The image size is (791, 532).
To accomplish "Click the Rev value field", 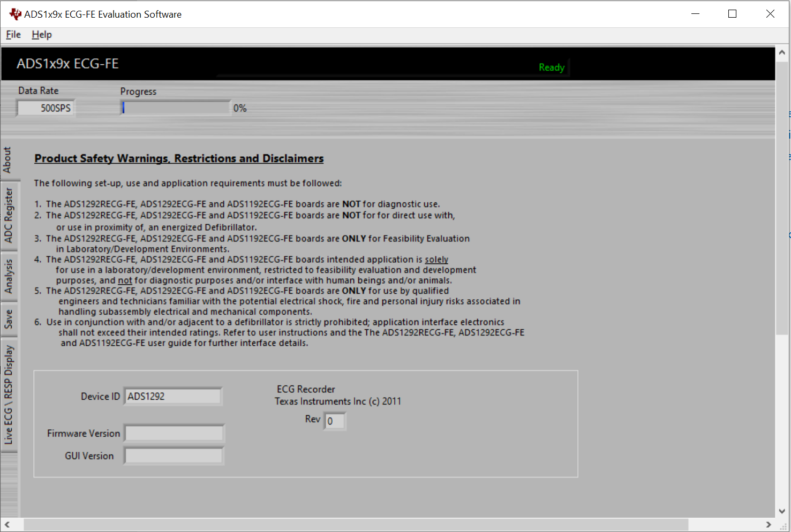I will click(335, 421).
